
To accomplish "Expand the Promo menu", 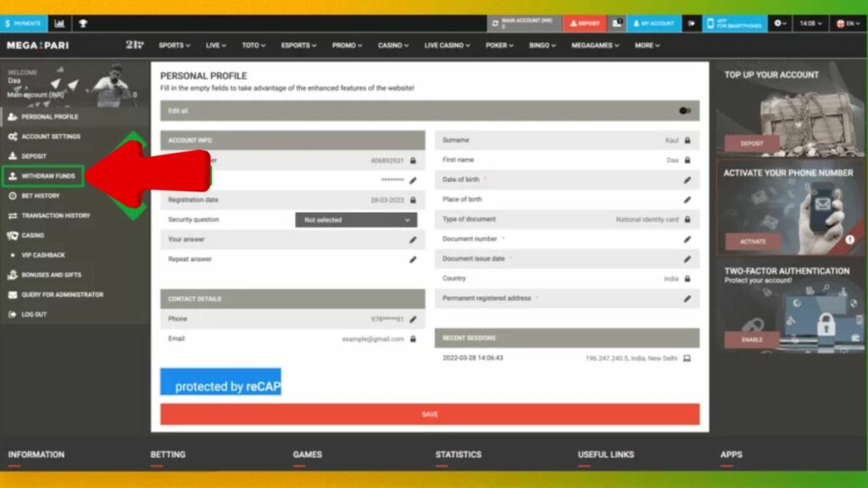I will (x=347, y=46).
